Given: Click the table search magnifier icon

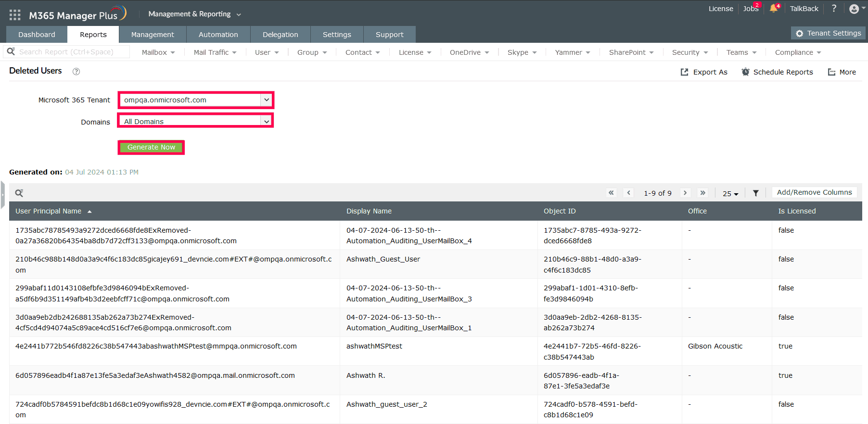Looking at the screenshot, I should (x=19, y=193).
